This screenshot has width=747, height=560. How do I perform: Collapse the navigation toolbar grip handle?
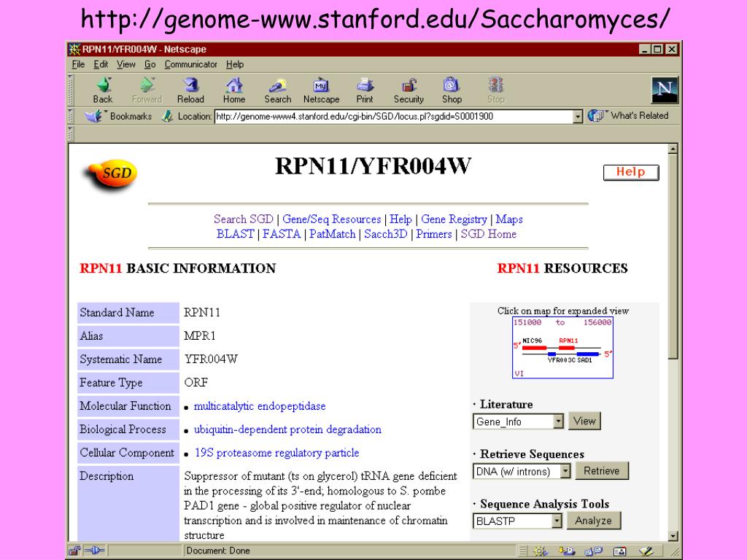[71, 90]
